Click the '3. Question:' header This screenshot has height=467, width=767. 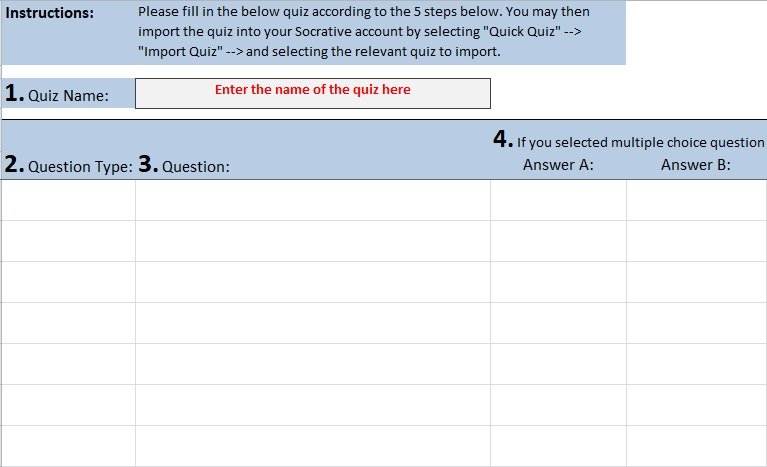(x=184, y=165)
